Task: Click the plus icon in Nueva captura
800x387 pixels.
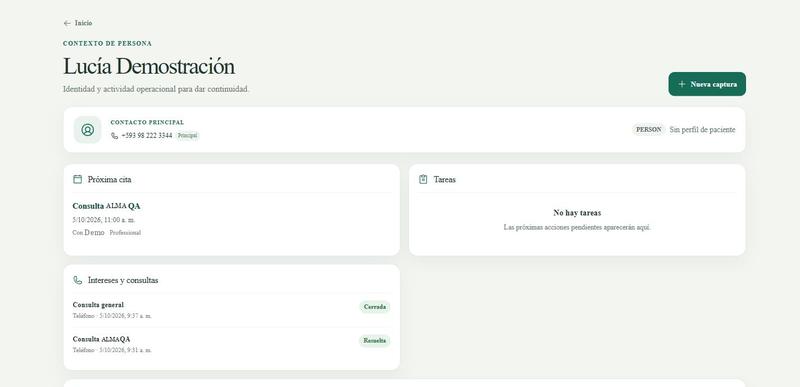Action: (682, 84)
